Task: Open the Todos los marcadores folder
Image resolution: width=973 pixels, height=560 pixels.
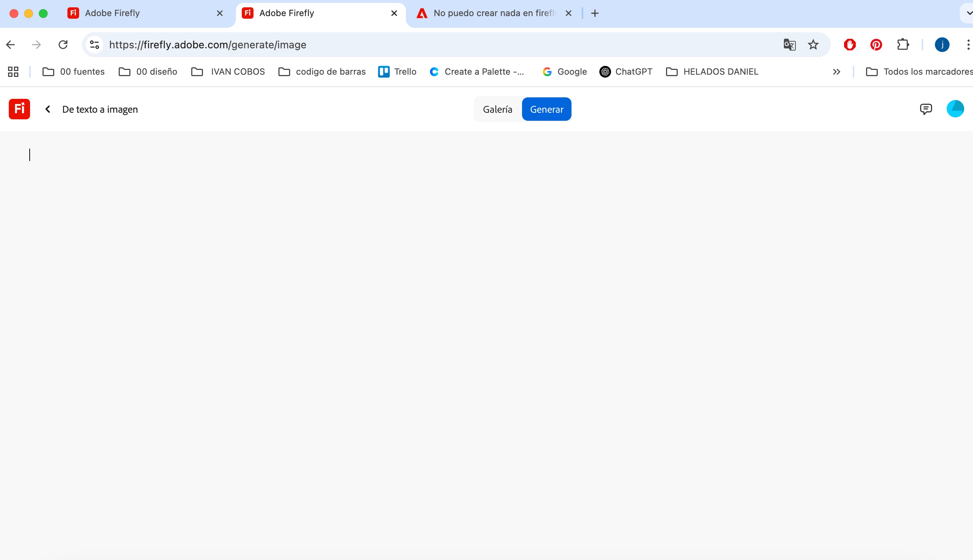Action: [920, 72]
